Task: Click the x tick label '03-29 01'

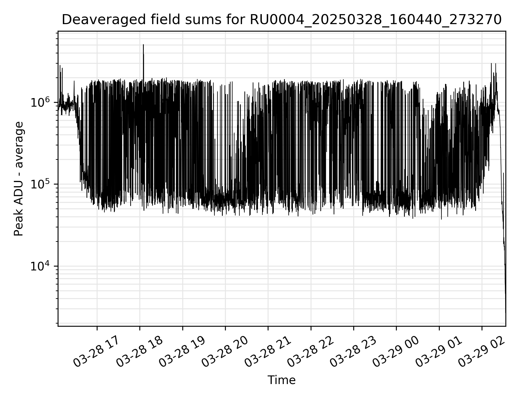Action: [438, 352]
